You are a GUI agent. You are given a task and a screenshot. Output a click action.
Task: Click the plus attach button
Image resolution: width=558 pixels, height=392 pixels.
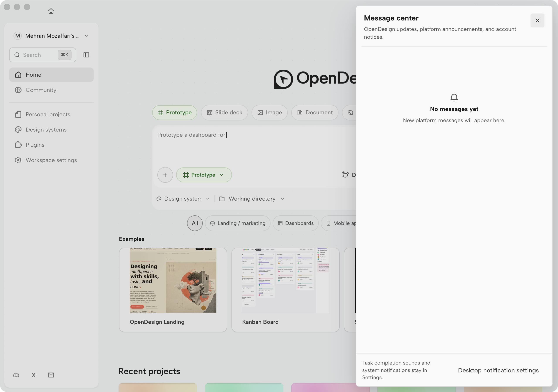pyautogui.click(x=165, y=175)
